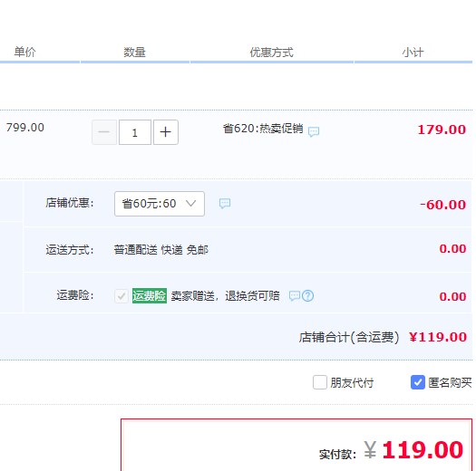Click the 店铺合计 ¥119.00 store total

[437, 337]
